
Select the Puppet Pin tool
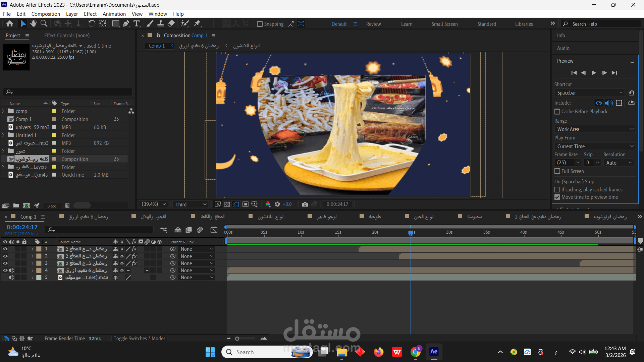197,23
